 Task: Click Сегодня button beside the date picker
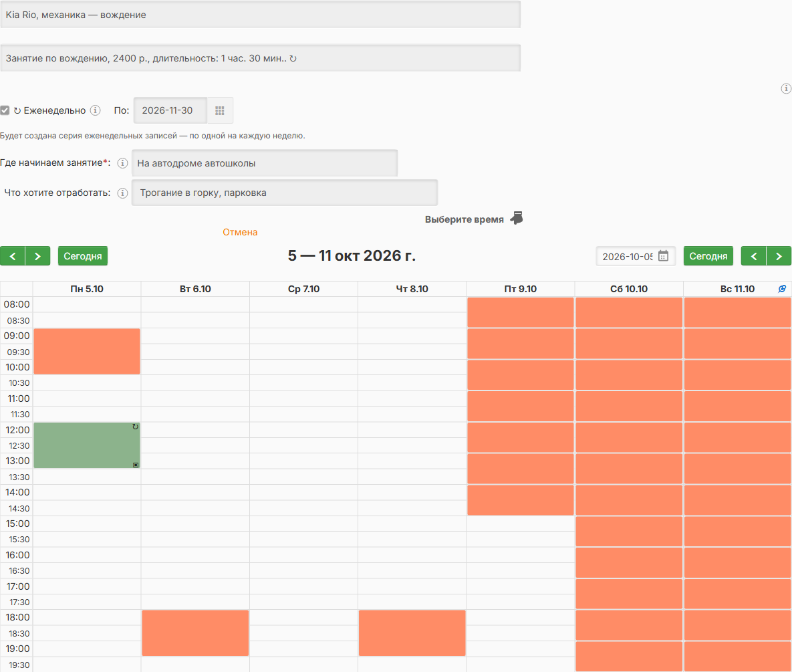click(x=708, y=256)
